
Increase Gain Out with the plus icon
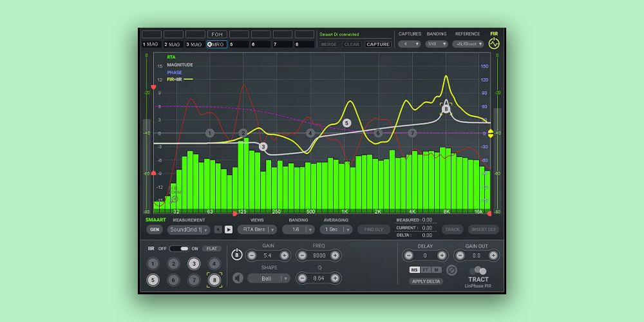click(493, 256)
